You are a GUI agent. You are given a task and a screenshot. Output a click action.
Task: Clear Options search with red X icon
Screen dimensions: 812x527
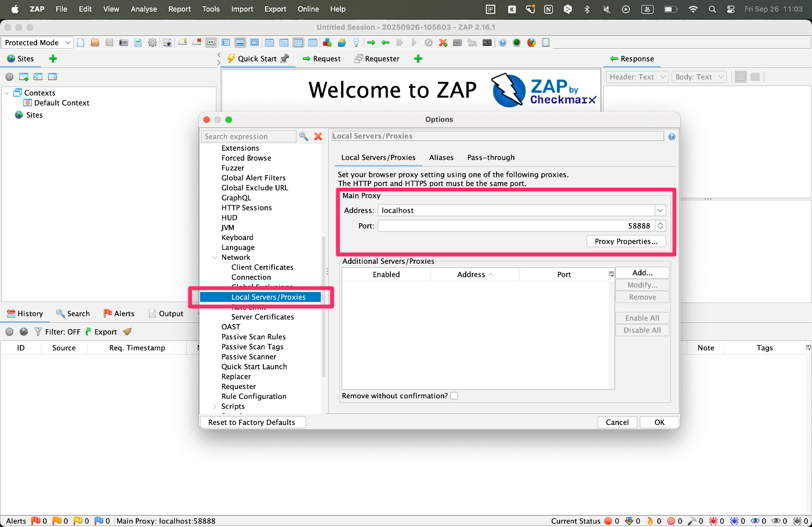[x=318, y=136]
